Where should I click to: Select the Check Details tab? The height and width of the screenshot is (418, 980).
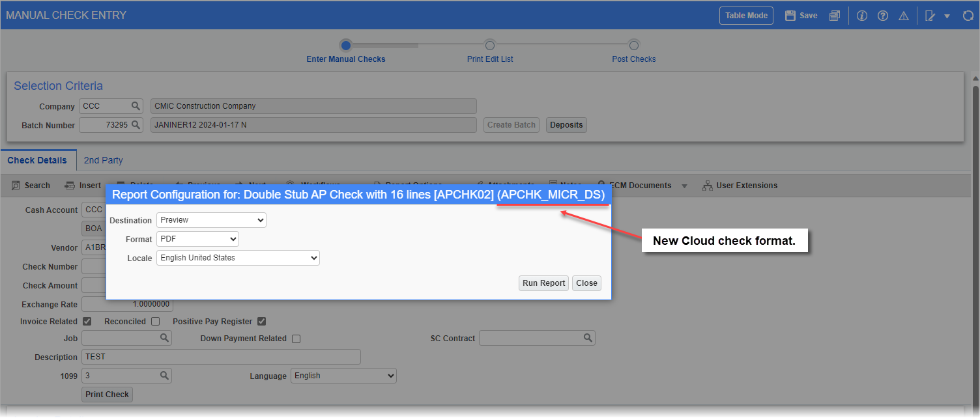[38, 160]
